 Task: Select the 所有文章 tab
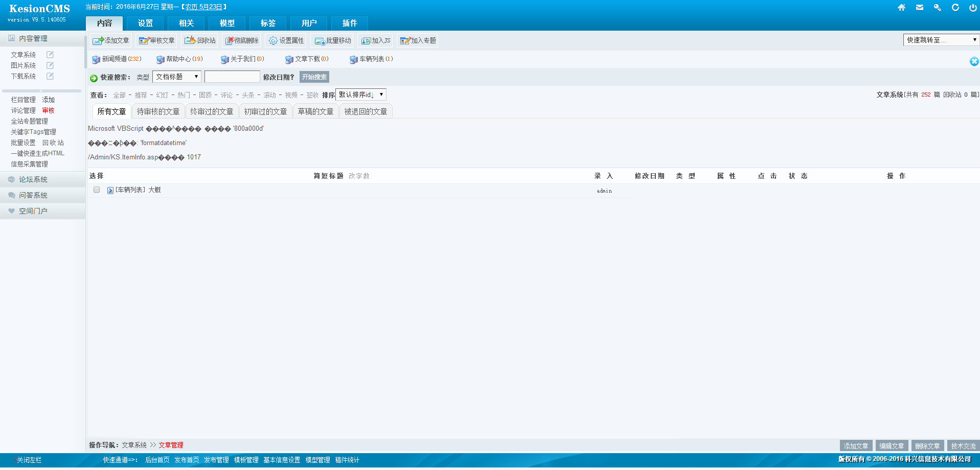[111, 111]
